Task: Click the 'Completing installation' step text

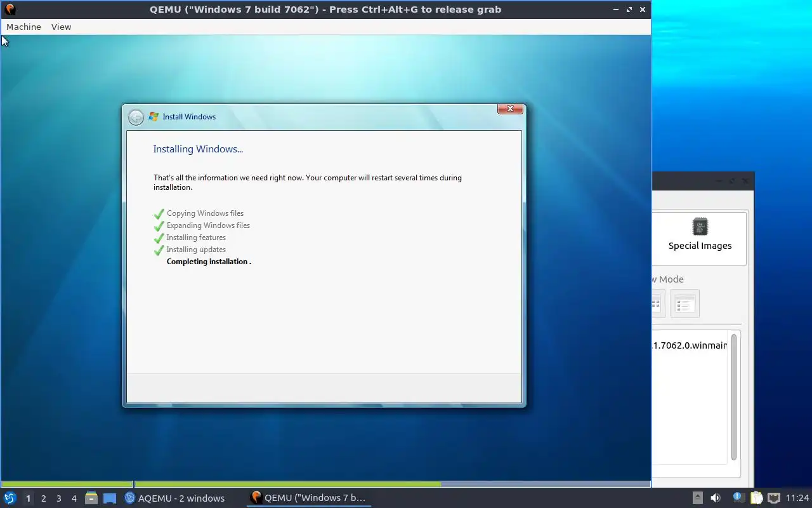Action: click(209, 262)
